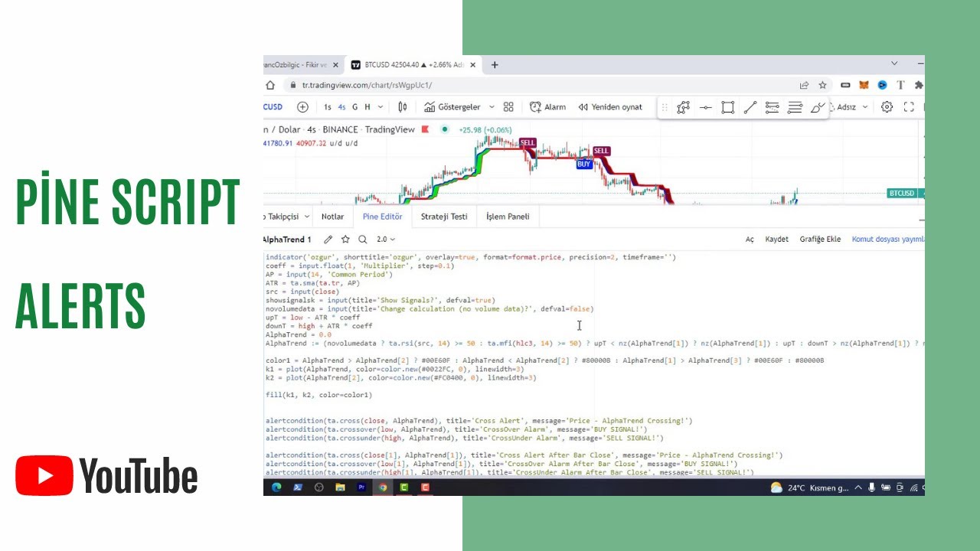Favorite the AlphaTrend script with star
The width and height of the screenshot is (980, 551).
tap(345, 240)
